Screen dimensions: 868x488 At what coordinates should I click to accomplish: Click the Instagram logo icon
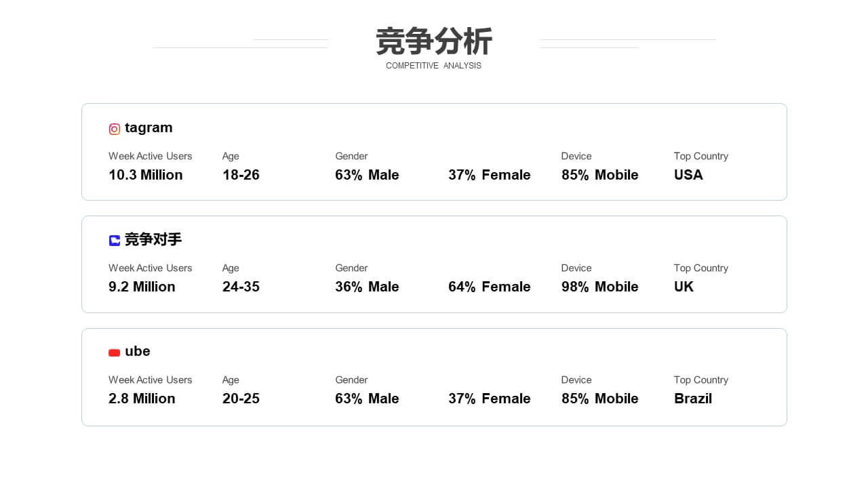(115, 129)
